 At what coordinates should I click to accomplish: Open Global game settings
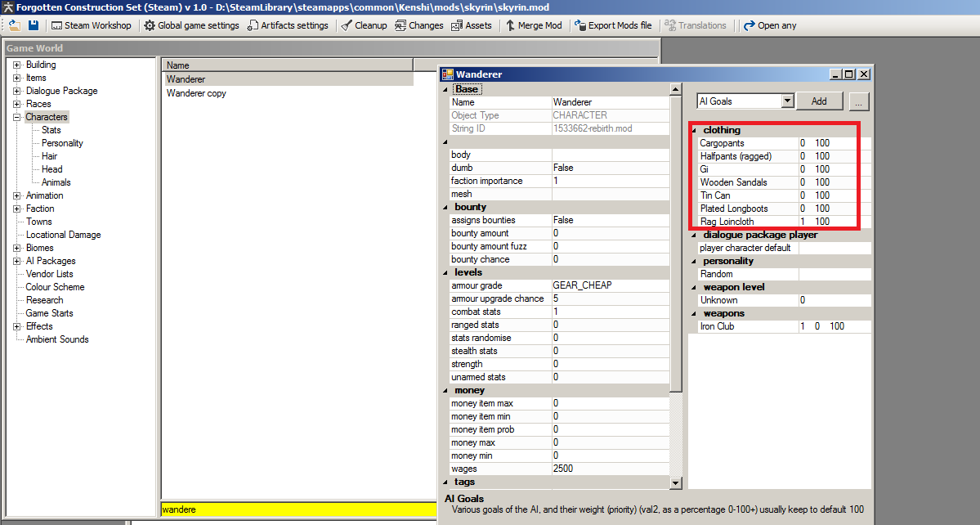point(191,25)
